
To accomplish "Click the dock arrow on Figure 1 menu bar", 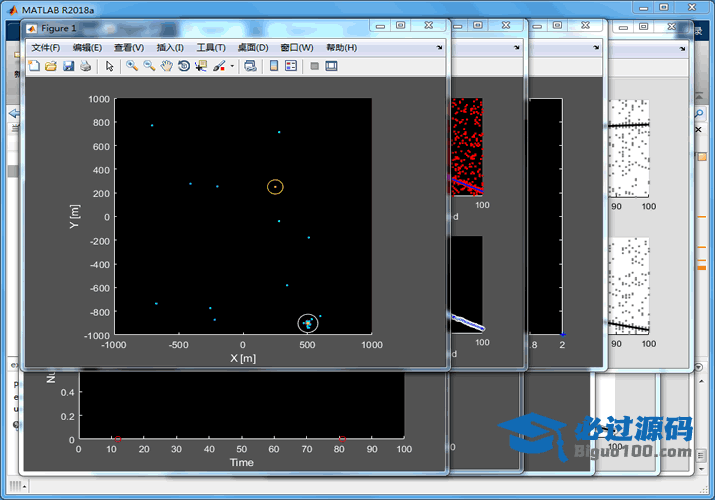I will coord(439,47).
